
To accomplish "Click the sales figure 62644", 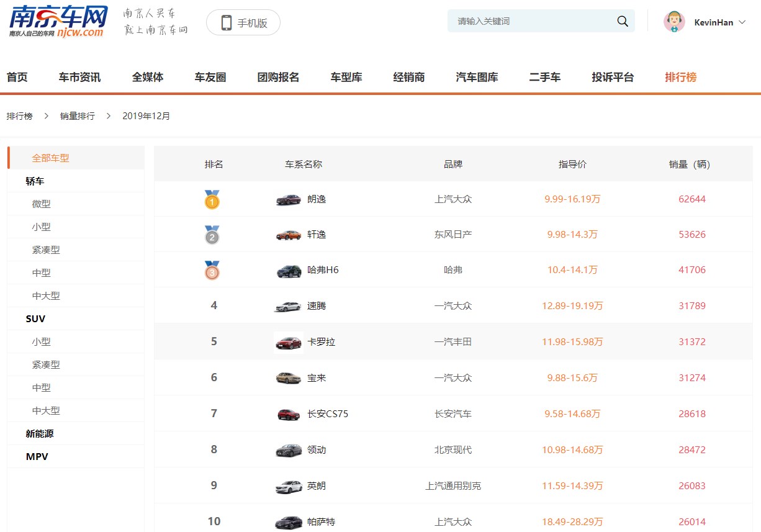I will point(692,199).
